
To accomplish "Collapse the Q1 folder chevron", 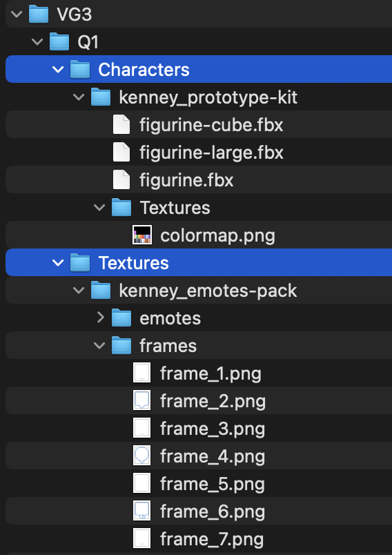I will tap(37, 42).
